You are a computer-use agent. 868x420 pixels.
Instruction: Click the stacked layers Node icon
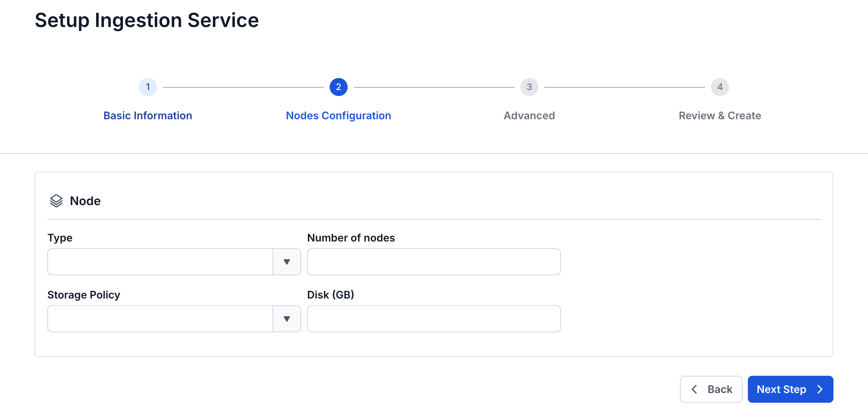point(56,201)
